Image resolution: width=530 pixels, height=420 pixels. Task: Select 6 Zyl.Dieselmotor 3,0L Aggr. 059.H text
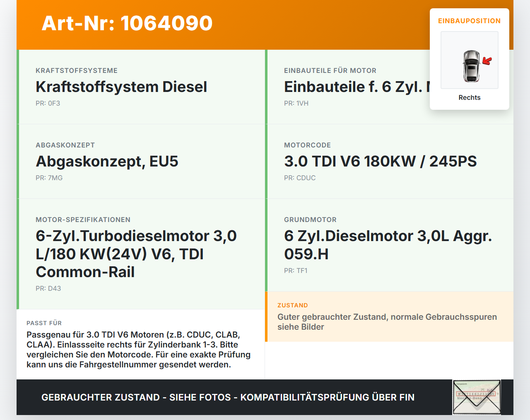click(x=388, y=245)
